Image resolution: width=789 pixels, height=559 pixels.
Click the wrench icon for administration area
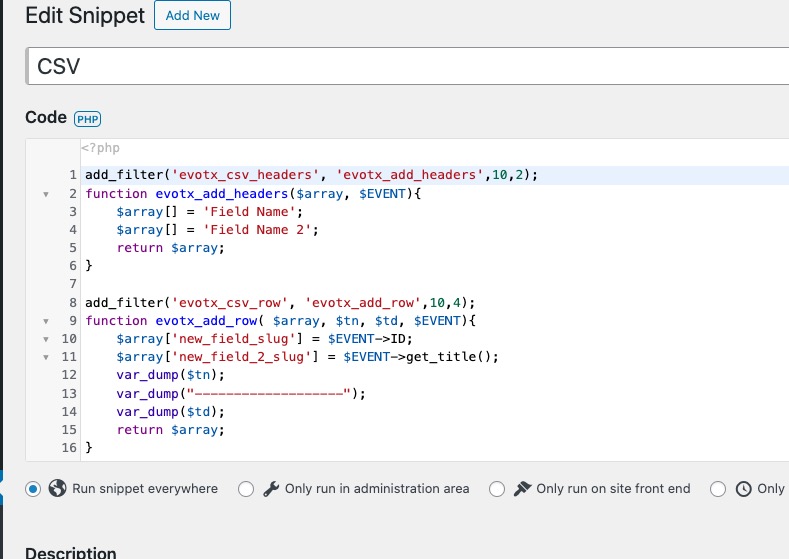[x=271, y=489]
